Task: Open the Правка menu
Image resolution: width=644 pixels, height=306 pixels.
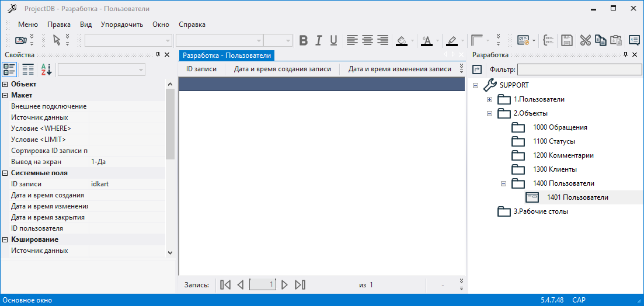Action: [59, 25]
